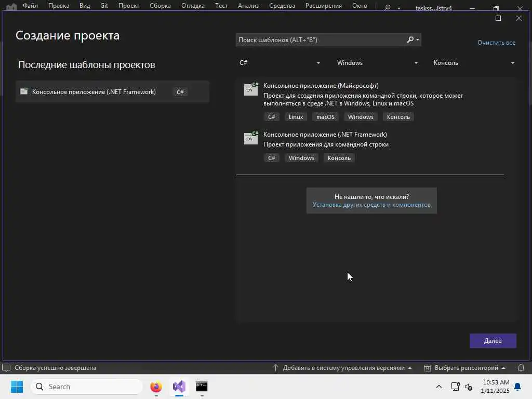Click icon of .NET Framework console template in list
Viewport: 532px width, 399px height.
pos(251,138)
